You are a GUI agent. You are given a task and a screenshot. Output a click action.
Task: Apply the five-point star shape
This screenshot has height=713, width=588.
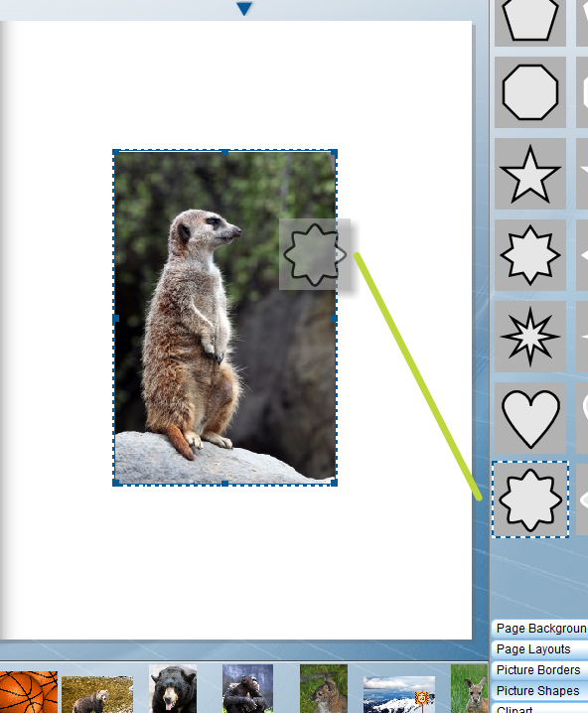tap(530, 174)
